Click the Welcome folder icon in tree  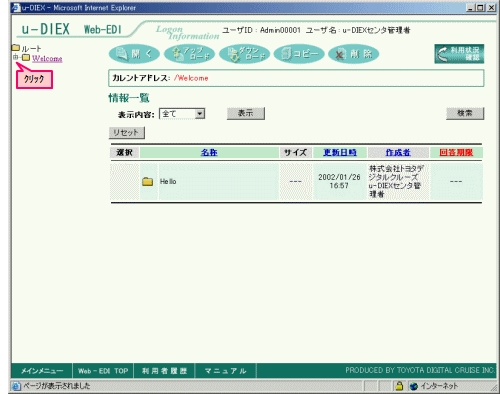tap(26, 58)
